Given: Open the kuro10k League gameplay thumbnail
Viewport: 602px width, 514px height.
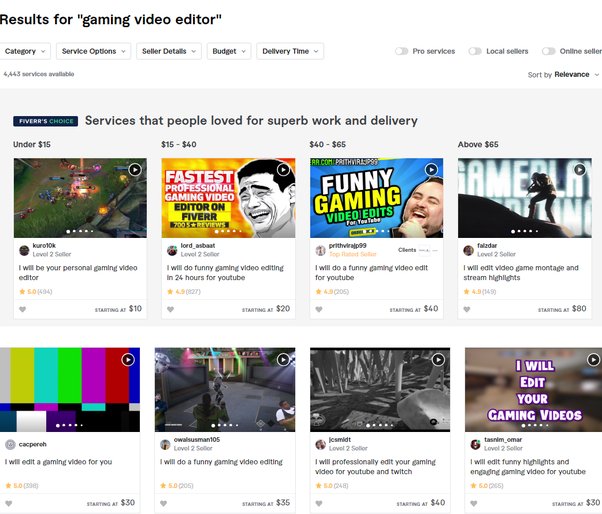Looking at the screenshot, I should coord(80,198).
